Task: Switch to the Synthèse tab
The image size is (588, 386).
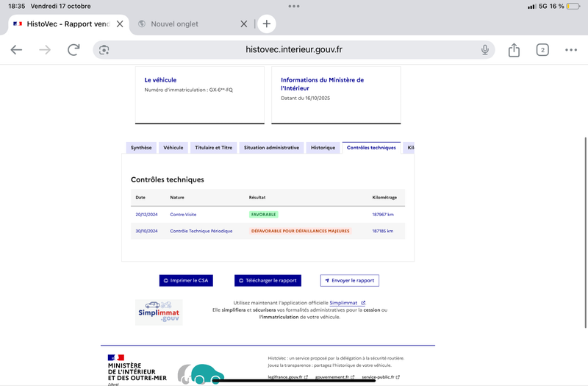Action: click(141, 148)
